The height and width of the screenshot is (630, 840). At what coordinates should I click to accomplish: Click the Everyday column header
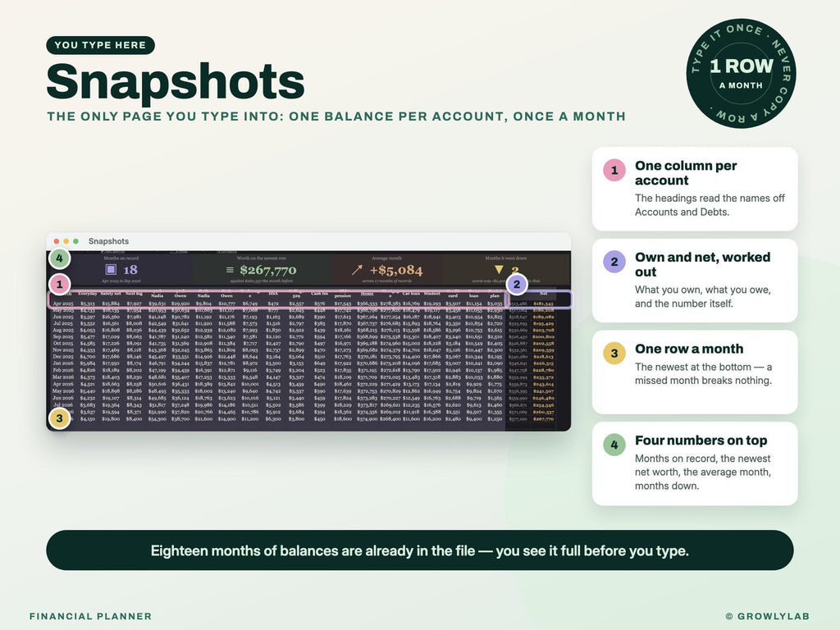tap(87, 294)
